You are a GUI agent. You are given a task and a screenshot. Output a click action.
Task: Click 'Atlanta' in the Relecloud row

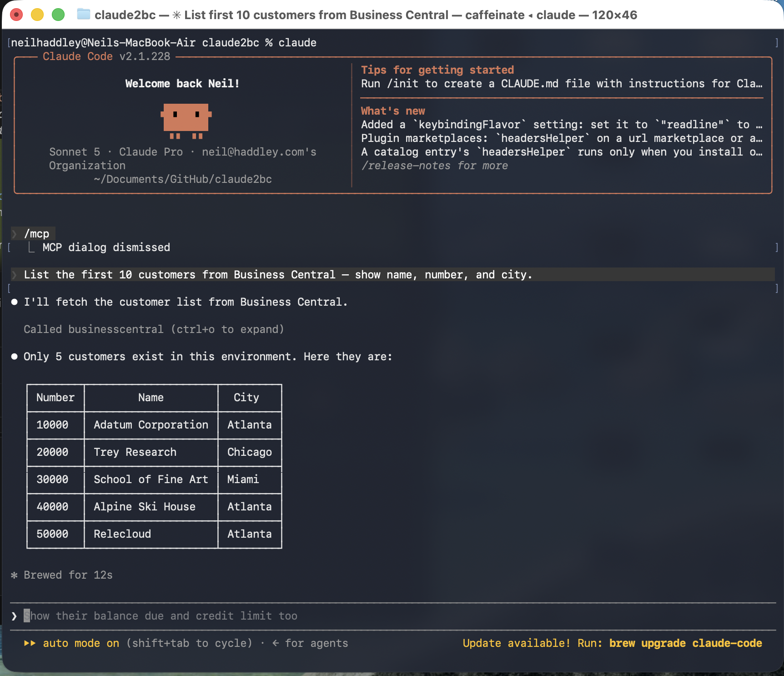click(250, 534)
